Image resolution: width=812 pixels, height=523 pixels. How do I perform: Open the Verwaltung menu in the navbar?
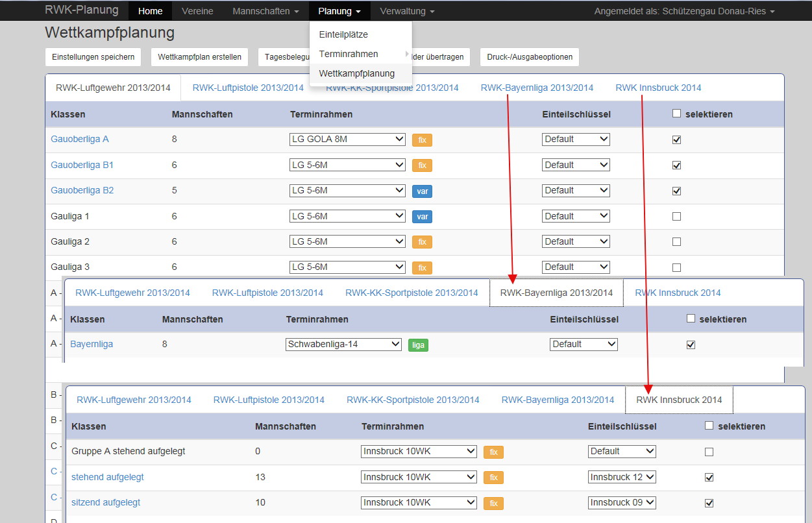tap(407, 11)
